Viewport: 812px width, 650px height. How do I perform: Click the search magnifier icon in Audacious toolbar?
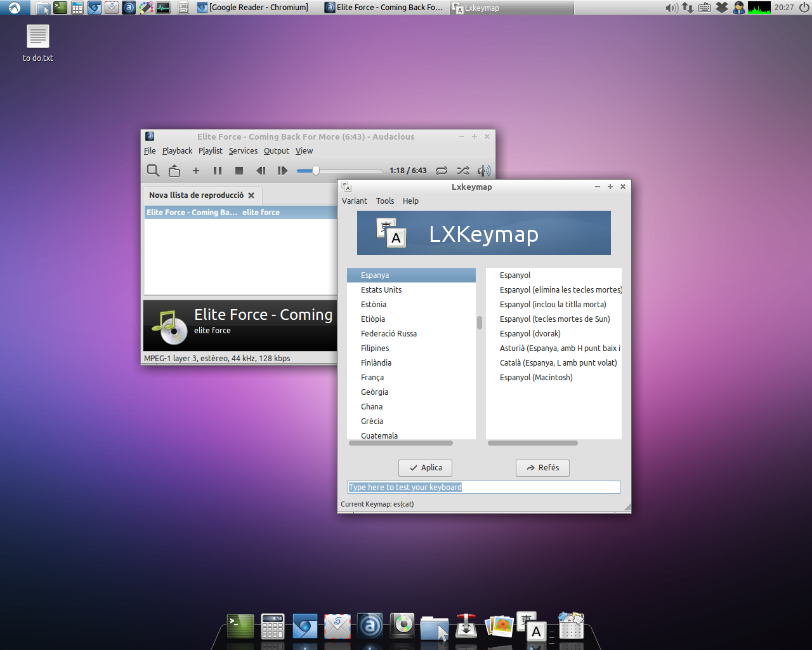coord(153,170)
